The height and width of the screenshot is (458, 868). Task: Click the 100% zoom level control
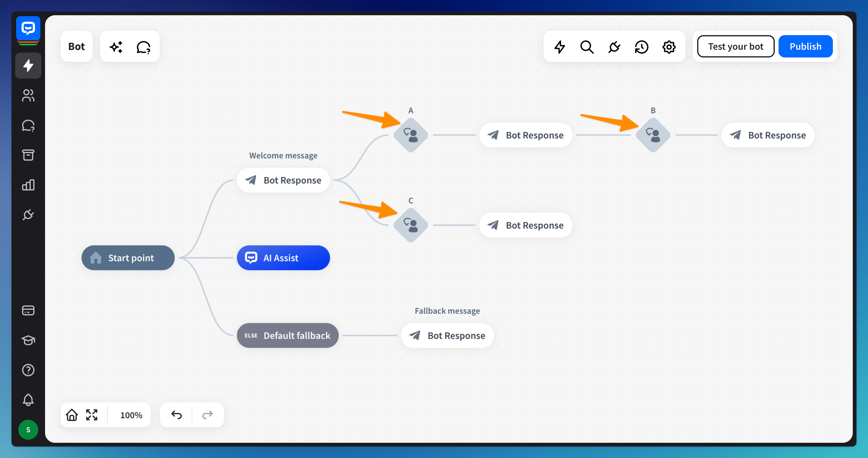[x=131, y=415]
